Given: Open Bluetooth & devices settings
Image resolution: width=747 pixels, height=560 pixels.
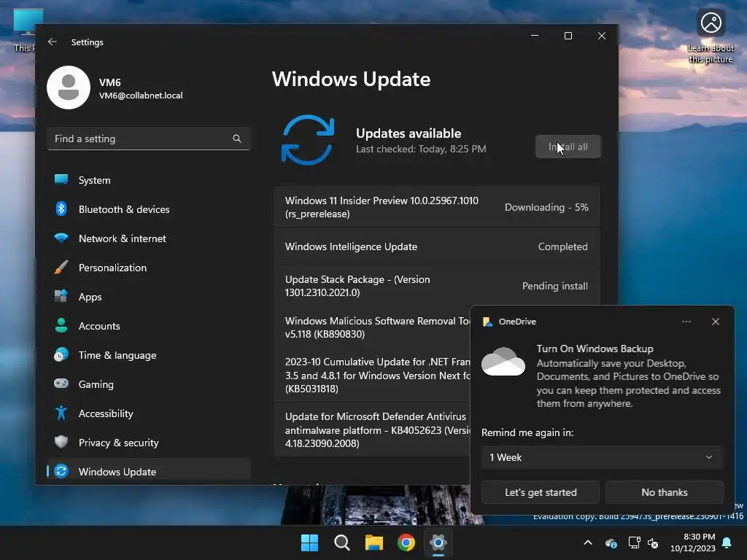Looking at the screenshot, I should 149,209.
